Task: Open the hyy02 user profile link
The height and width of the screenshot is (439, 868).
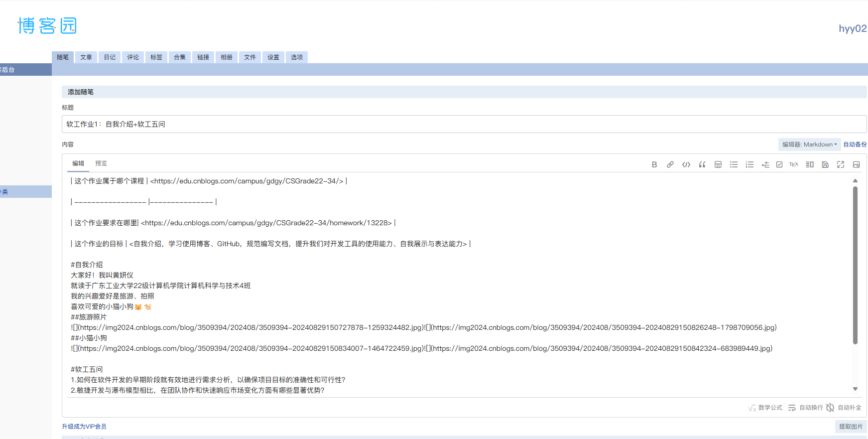Action: coord(853,28)
